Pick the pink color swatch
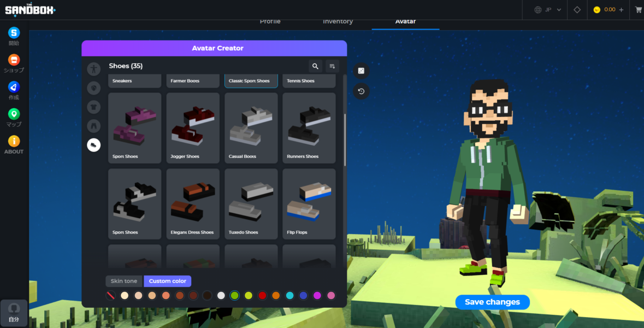The height and width of the screenshot is (328, 644). click(331, 296)
